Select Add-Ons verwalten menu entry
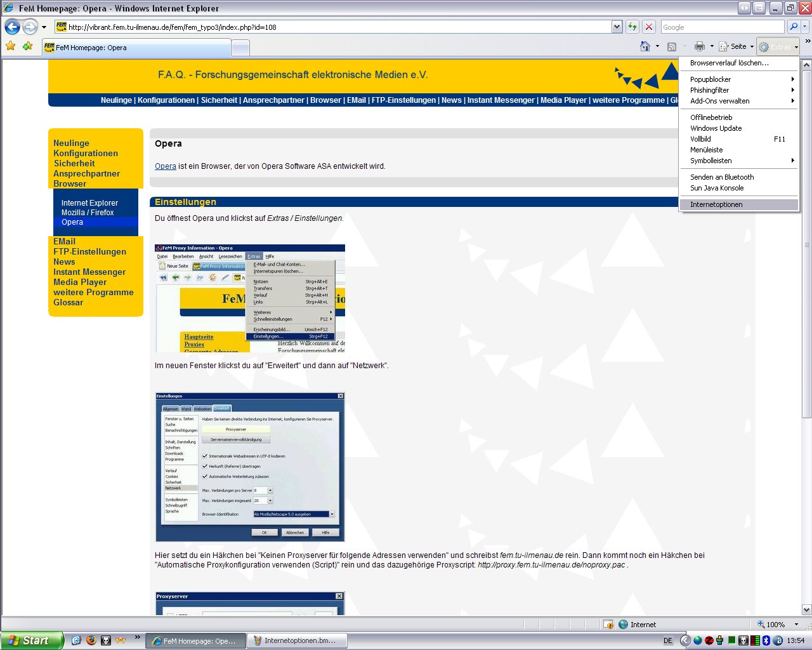Viewport: 812px width, 650px height. coord(738,101)
